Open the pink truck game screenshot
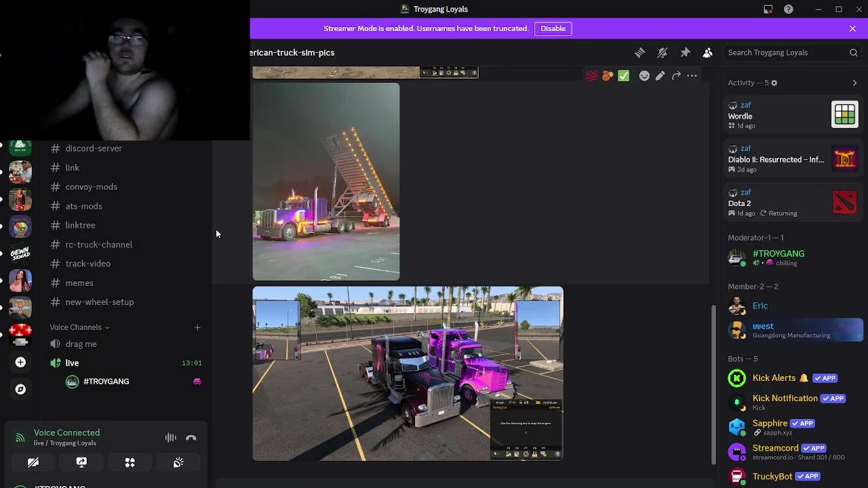 (x=408, y=373)
